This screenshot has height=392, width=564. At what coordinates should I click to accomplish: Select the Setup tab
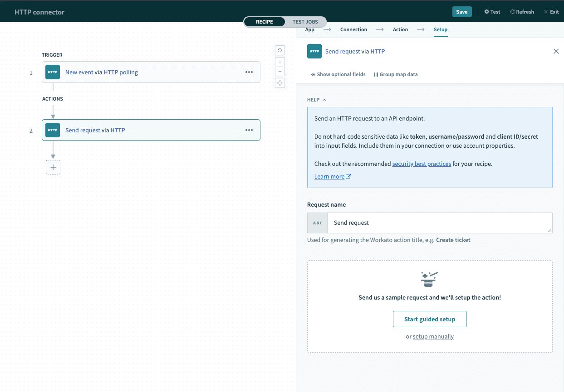(440, 29)
